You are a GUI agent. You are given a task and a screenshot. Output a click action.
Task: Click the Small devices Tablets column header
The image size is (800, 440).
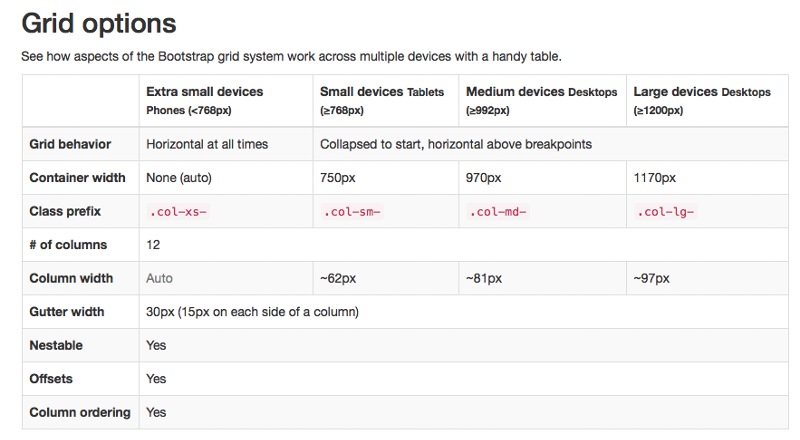coord(382,101)
